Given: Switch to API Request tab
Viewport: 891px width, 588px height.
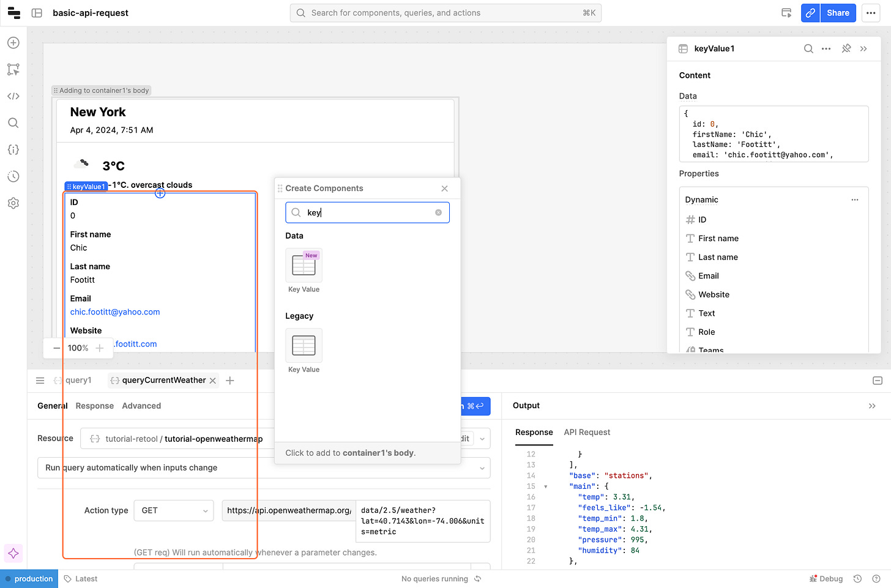Looking at the screenshot, I should point(587,433).
